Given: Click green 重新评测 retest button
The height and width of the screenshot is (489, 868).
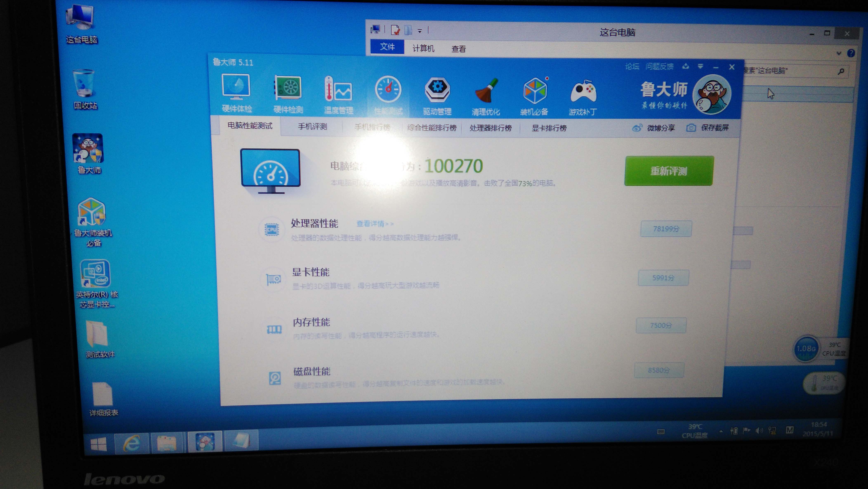Looking at the screenshot, I should [x=669, y=171].
